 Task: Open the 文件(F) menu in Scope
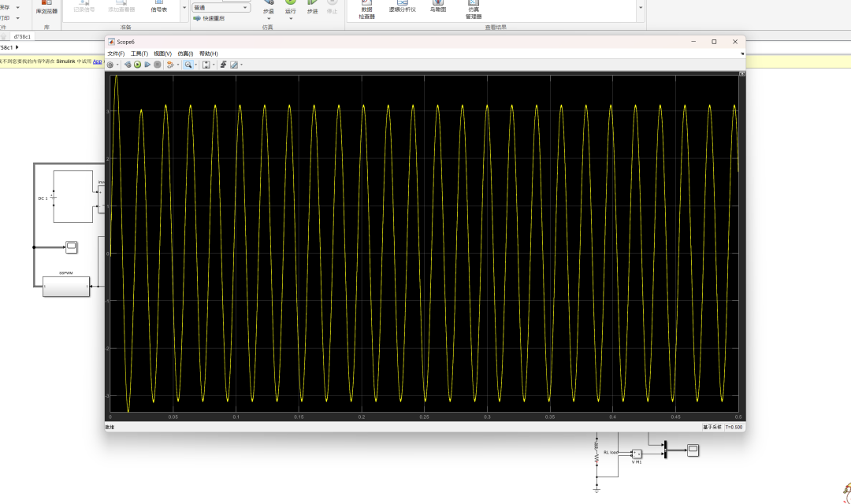pos(115,54)
